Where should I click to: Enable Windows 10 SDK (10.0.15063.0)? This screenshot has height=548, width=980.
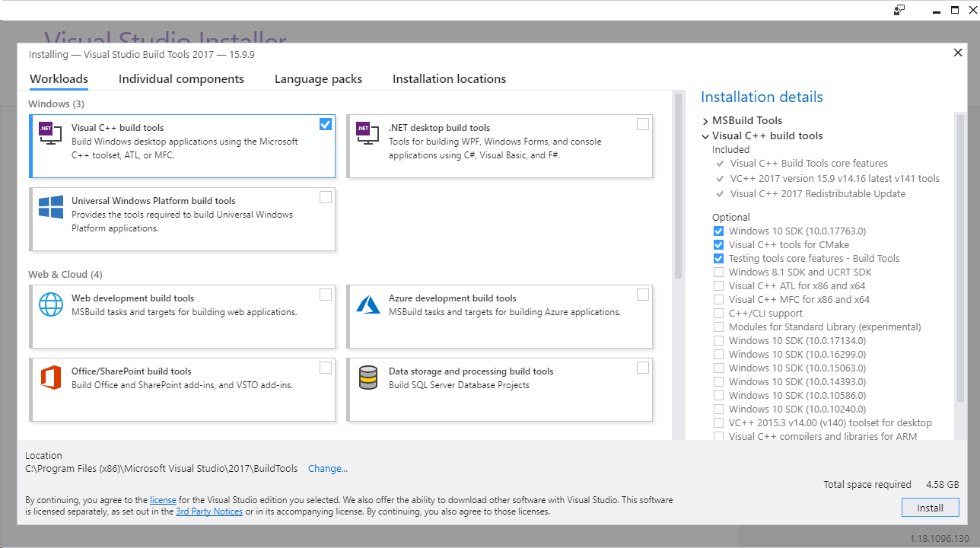(x=718, y=368)
